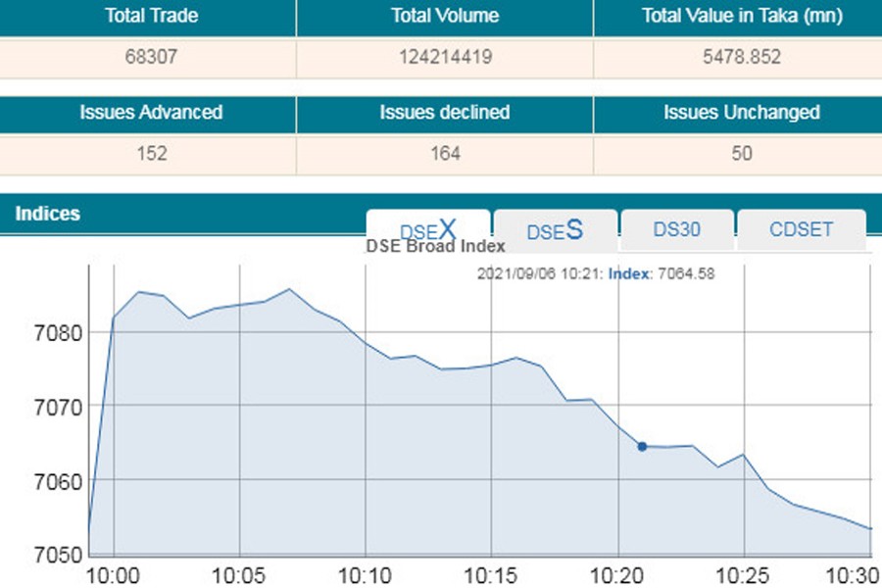
Task: Click the Issues declined header
Action: (444, 113)
